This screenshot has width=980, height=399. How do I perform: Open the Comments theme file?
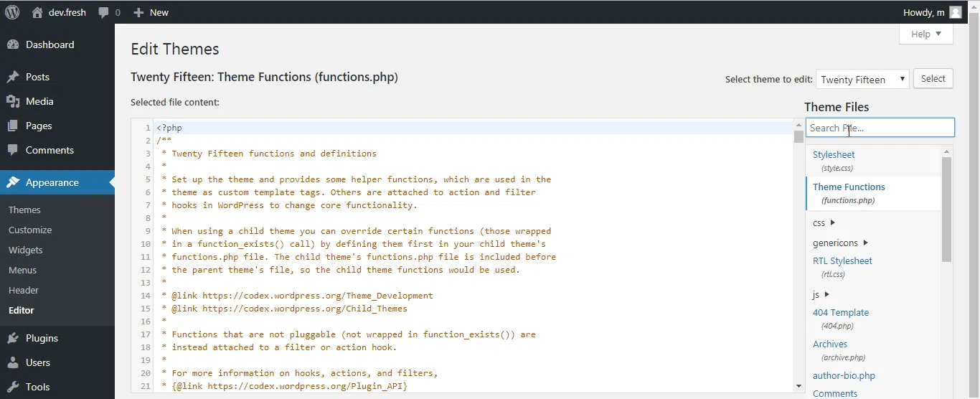click(835, 393)
